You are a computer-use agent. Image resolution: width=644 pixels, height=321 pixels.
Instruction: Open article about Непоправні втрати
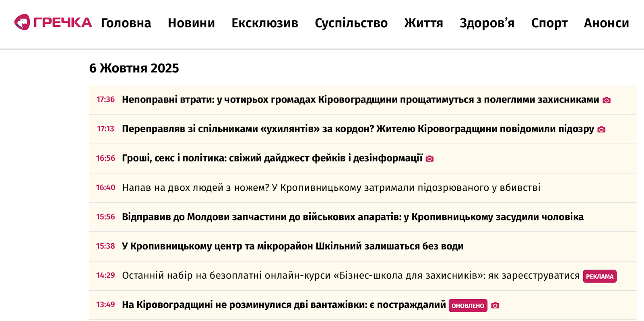[360, 99]
